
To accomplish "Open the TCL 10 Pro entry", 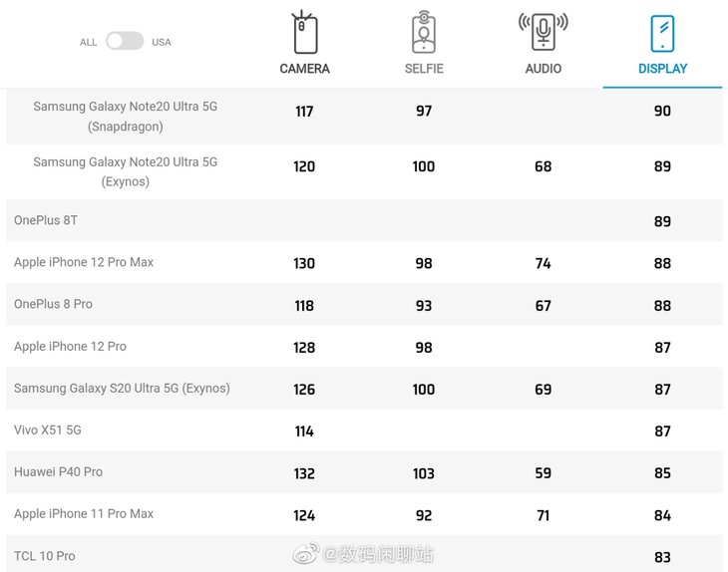I will click(x=45, y=556).
